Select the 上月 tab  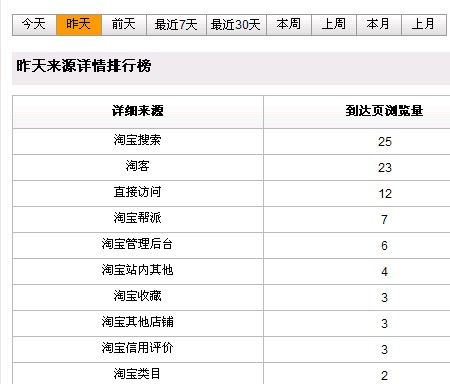[x=424, y=25]
